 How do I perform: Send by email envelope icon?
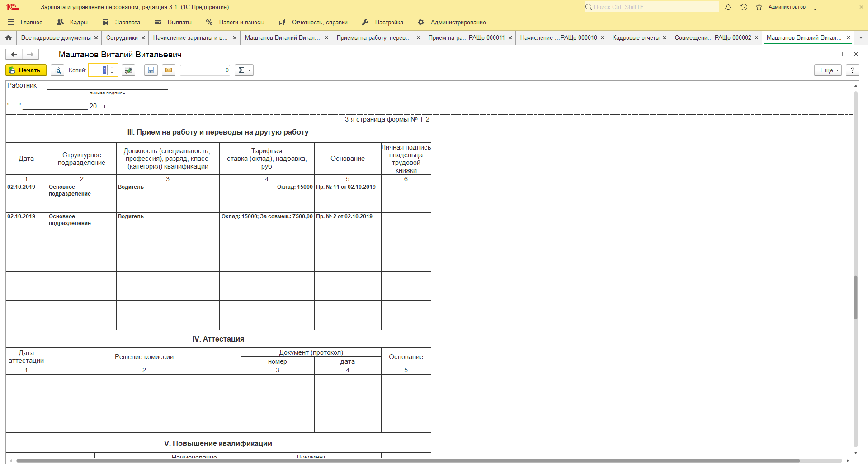169,70
